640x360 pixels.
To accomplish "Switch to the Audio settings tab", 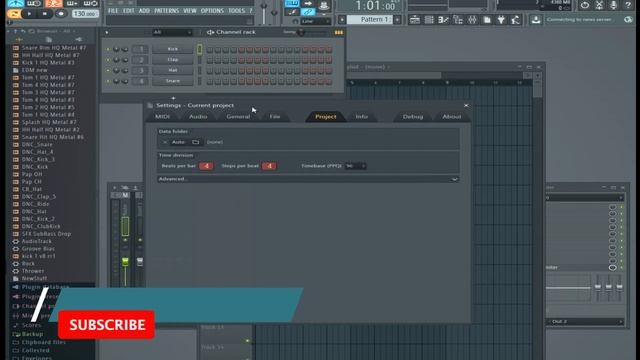I will click(198, 117).
